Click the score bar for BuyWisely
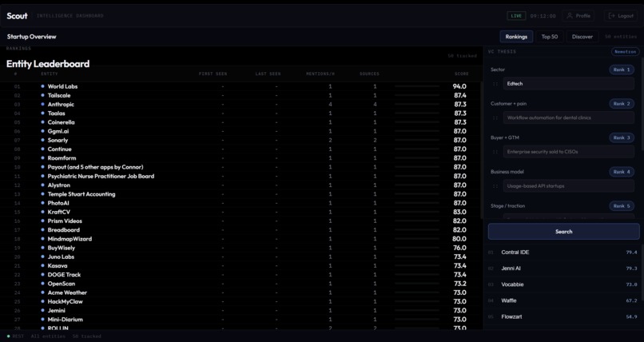The height and width of the screenshot is (342, 644). [417, 248]
